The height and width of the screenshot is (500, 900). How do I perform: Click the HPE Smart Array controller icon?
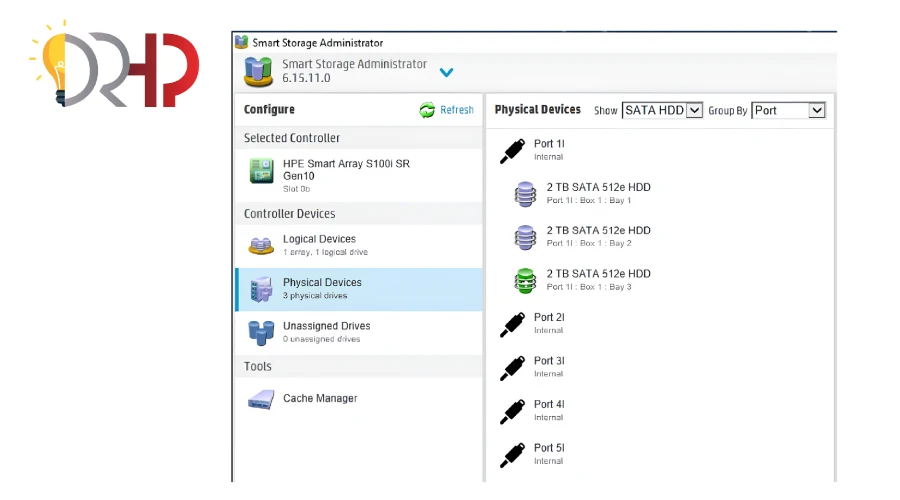(262, 171)
